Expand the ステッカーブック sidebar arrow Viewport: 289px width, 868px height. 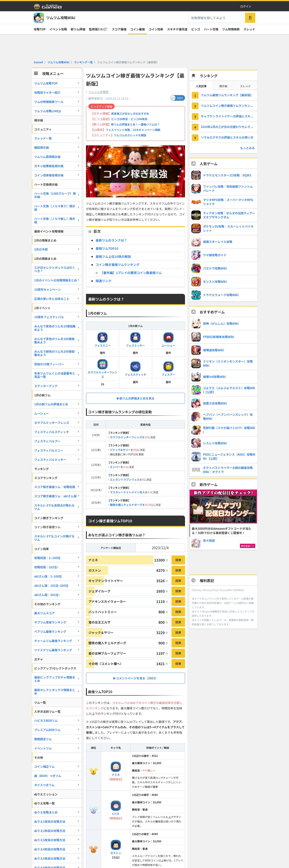coord(78,386)
